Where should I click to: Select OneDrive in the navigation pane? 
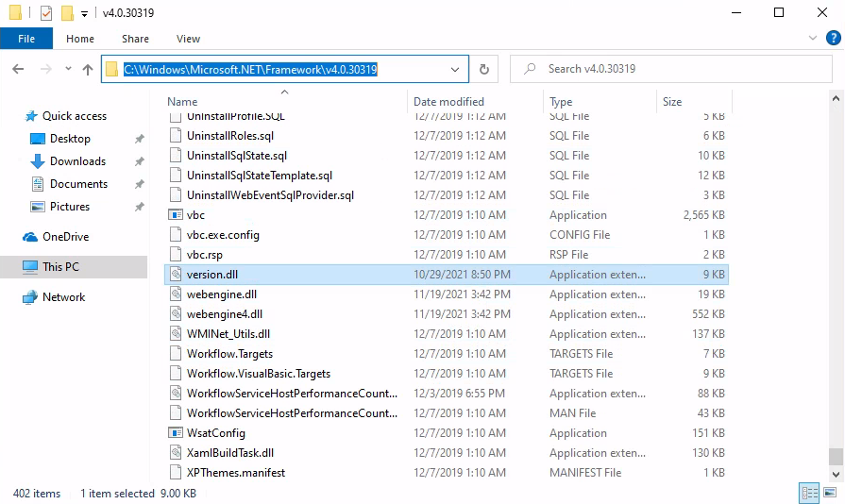click(66, 236)
